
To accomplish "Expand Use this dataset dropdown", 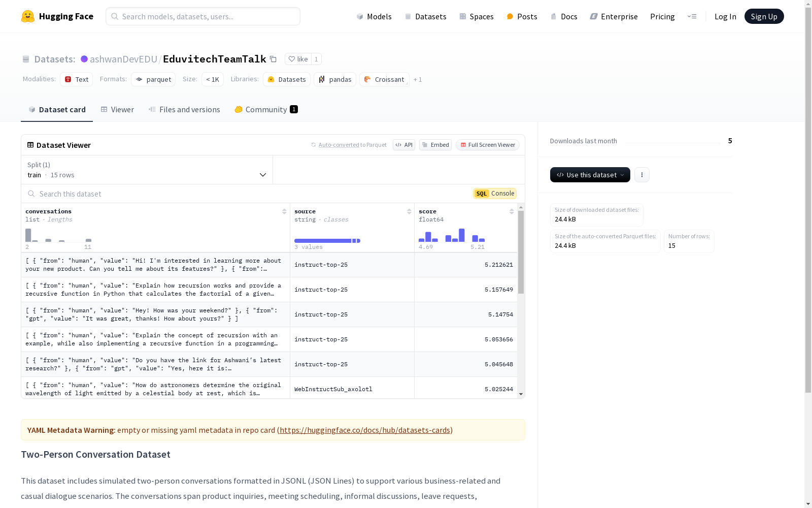I will click(590, 175).
